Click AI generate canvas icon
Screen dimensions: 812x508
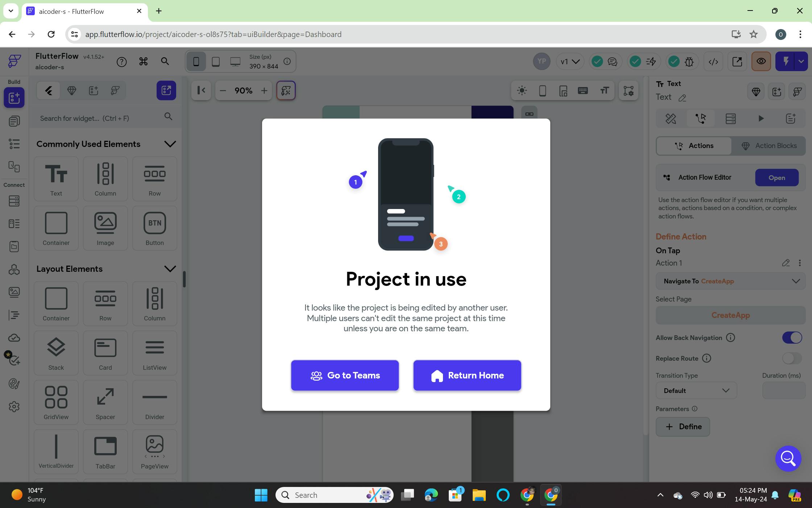pos(286,90)
